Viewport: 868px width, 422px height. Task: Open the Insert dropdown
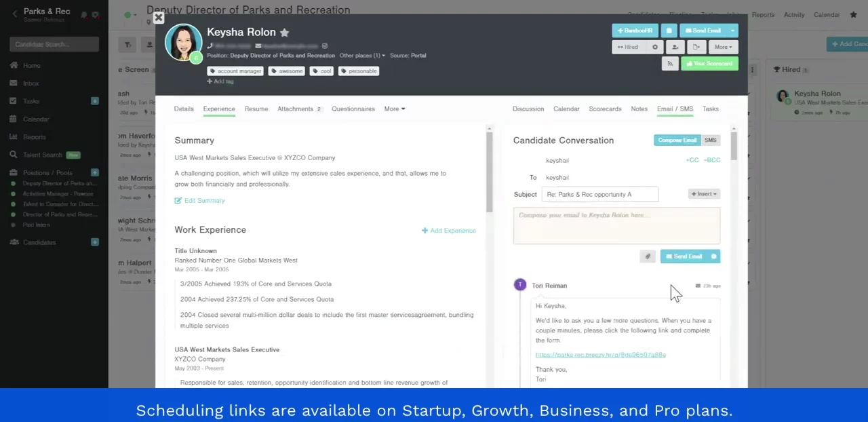(x=703, y=194)
